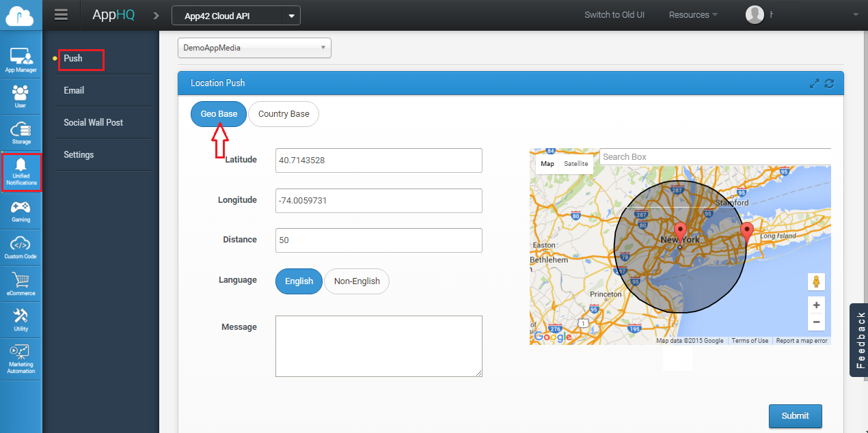Viewport: 868px width, 433px height.
Task: Select the Gaming controller icon
Action: (x=21, y=211)
